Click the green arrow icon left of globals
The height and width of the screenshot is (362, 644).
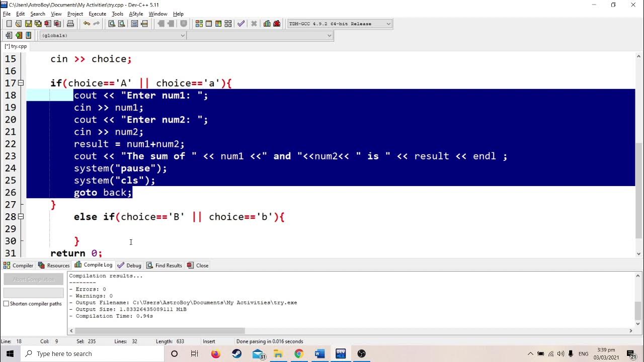(x=19, y=35)
